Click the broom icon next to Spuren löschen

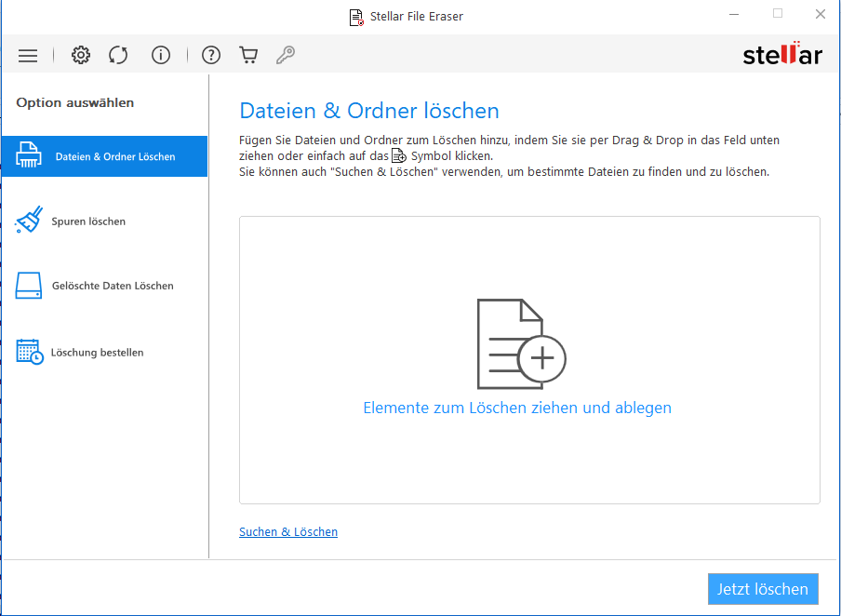tap(29, 221)
